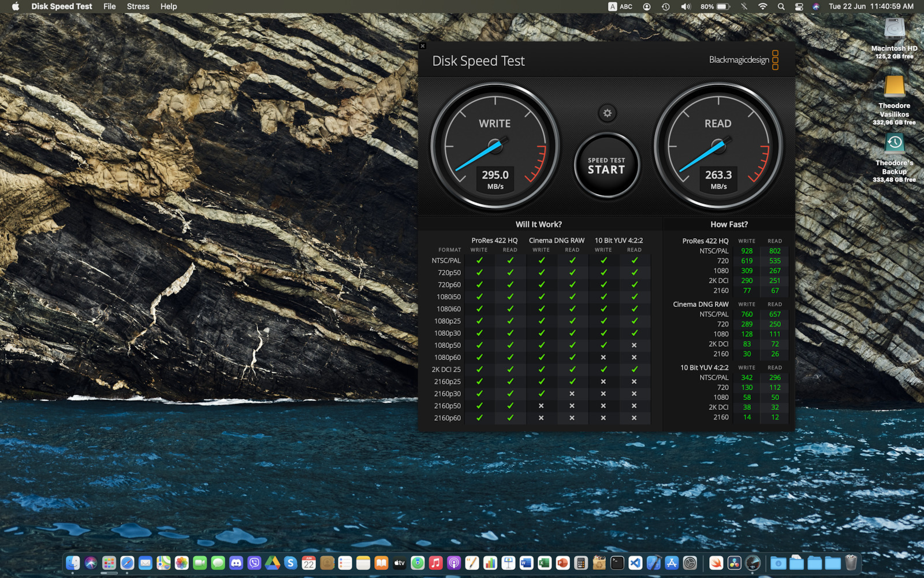Open the battery status menu
This screenshot has width=924, height=578.
click(716, 6)
